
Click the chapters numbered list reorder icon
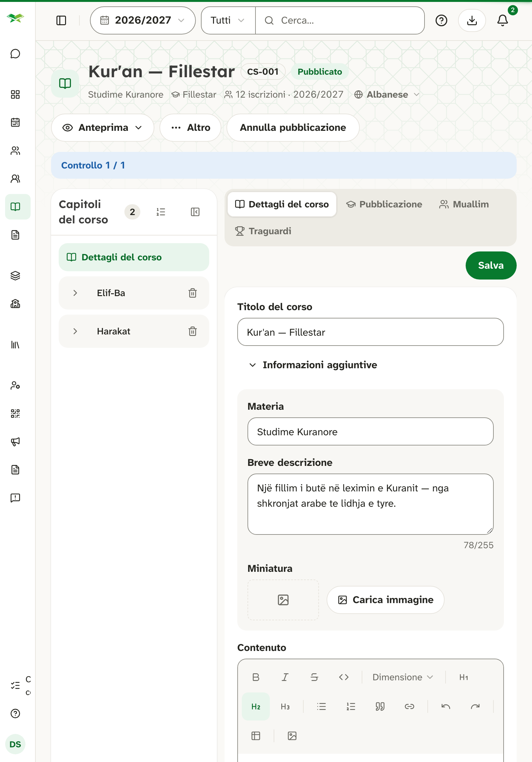(161, 212)
